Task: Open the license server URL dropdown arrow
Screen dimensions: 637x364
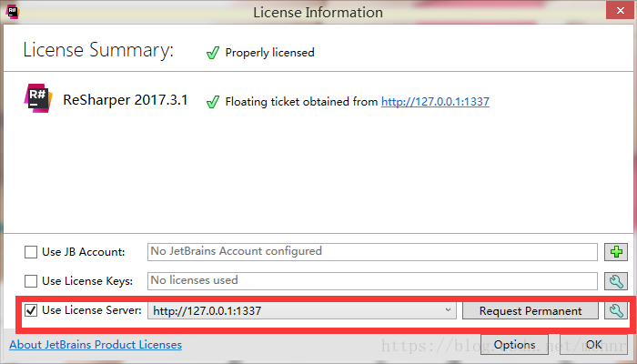Action: tap(448, 310)
